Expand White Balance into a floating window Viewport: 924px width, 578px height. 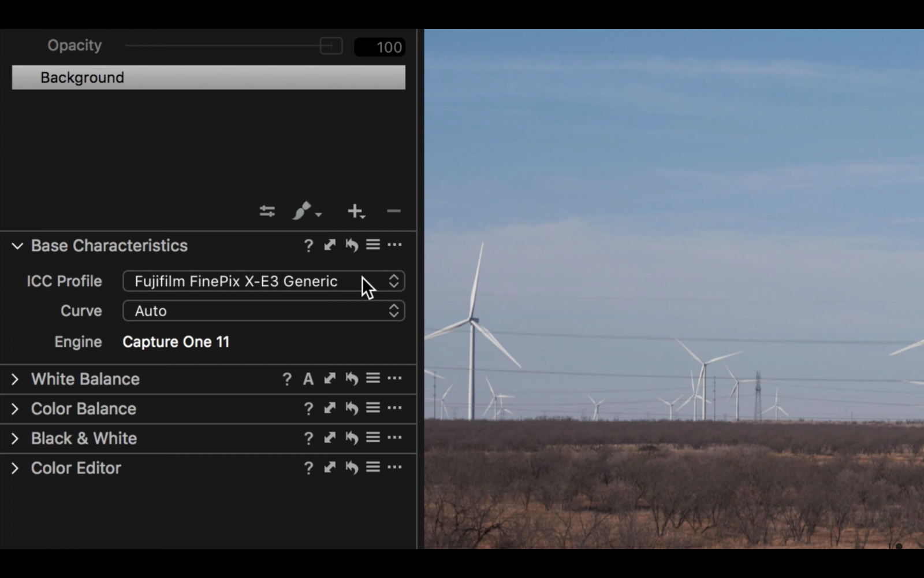click(x=330, y=379)
